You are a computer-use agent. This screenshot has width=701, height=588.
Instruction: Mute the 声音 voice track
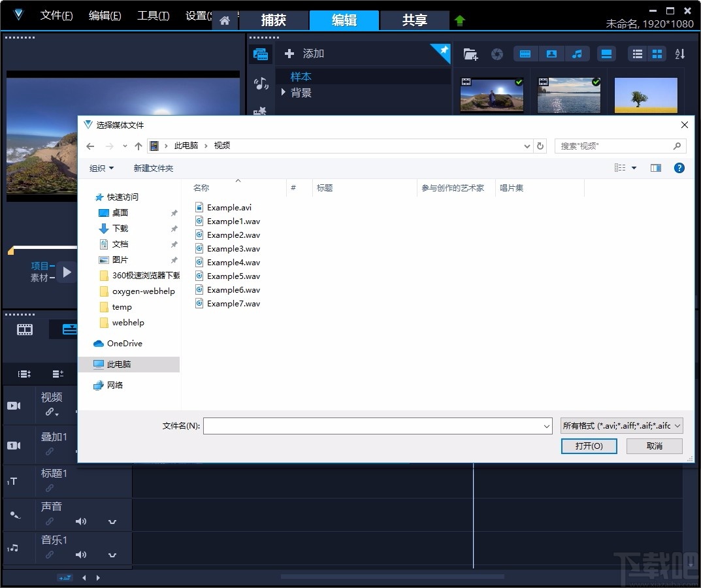click(x=81, y=521)
